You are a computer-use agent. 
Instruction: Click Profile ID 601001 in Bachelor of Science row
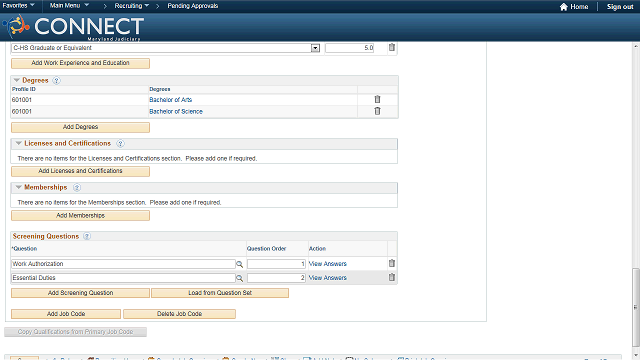[x=22, y=111]
